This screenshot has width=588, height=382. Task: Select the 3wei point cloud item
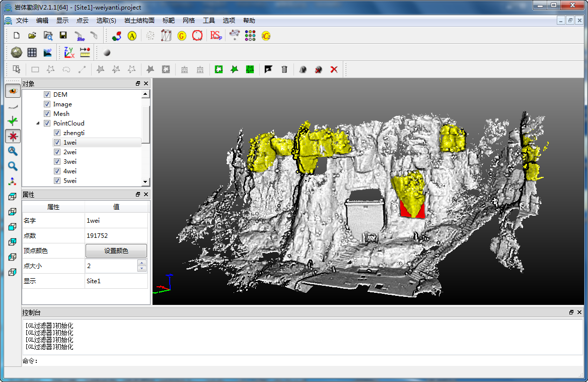point(70,162)
